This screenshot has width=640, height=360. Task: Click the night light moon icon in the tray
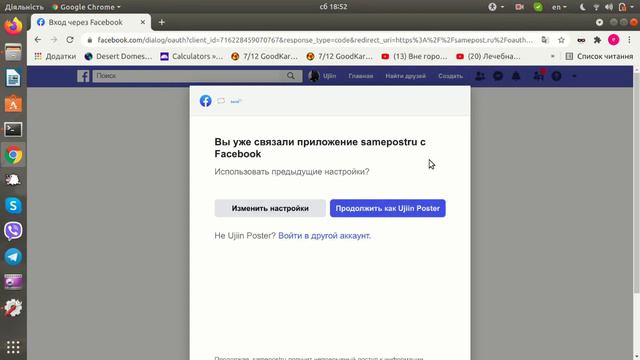click(x=583, y=7)
